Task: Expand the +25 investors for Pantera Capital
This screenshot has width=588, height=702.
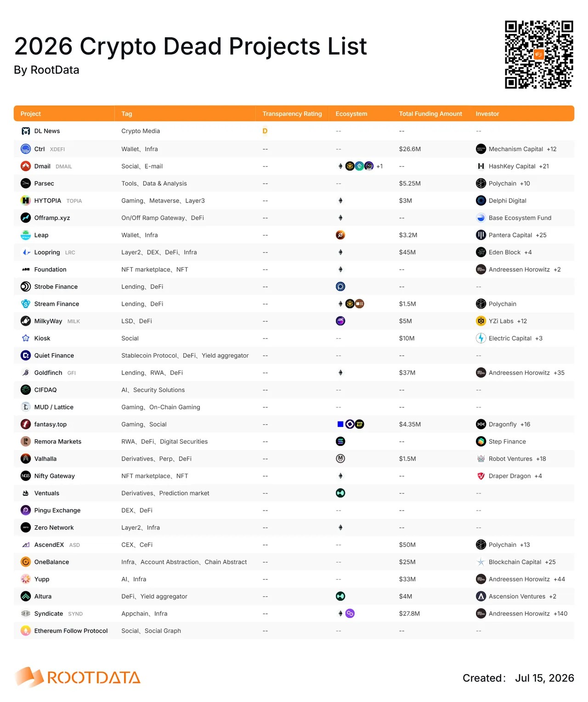Action: pyautogui.click(x=541, y=235)
